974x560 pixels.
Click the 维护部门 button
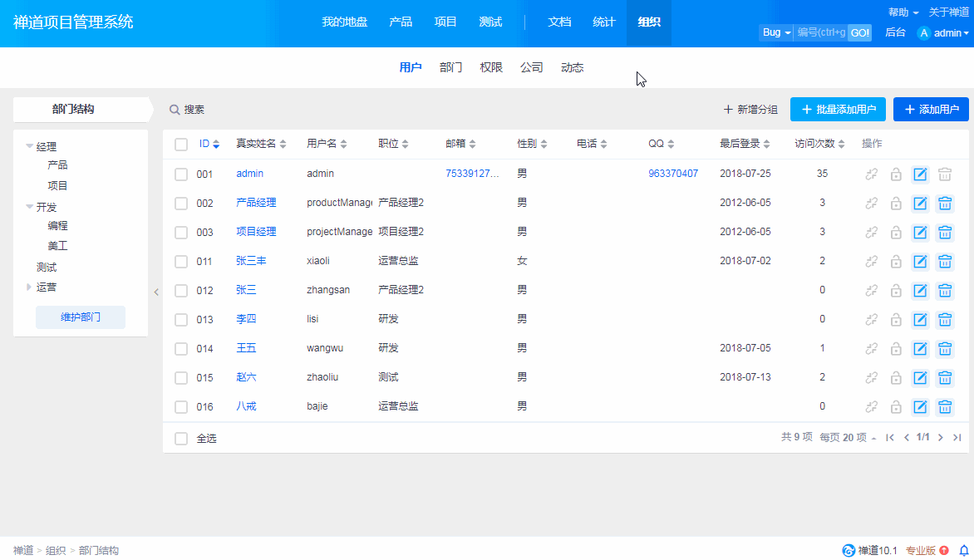[81, 317]
